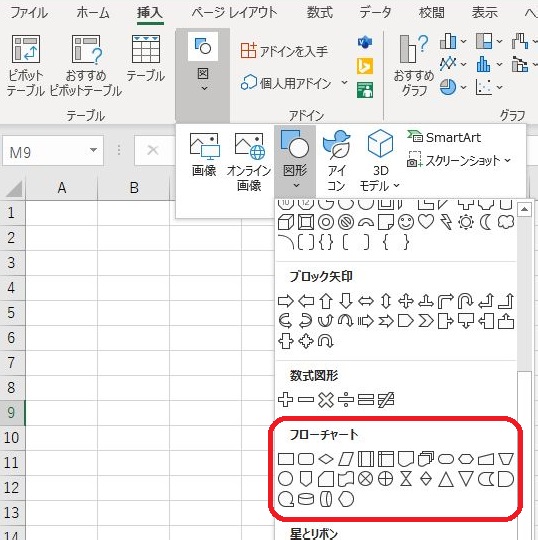Click the shapes list scroll-up arrow

tap(525, 209)
